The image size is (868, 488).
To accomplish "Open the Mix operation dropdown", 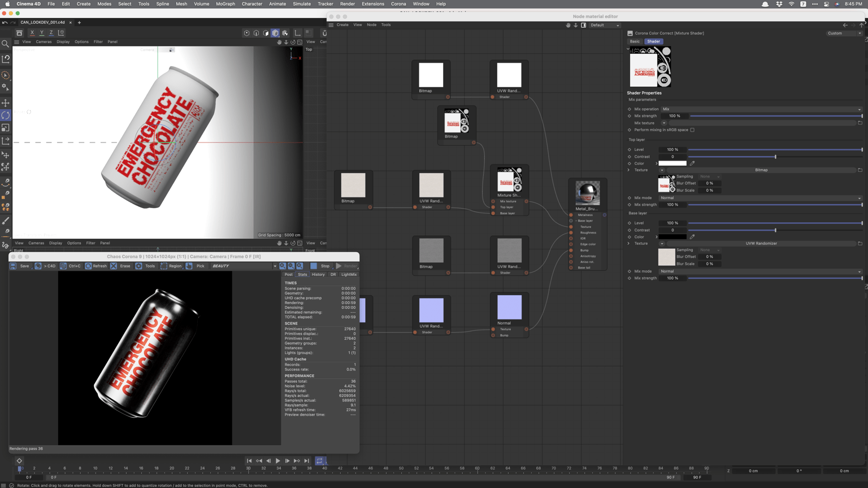I will pyautogui.click(x=761, y=109).
